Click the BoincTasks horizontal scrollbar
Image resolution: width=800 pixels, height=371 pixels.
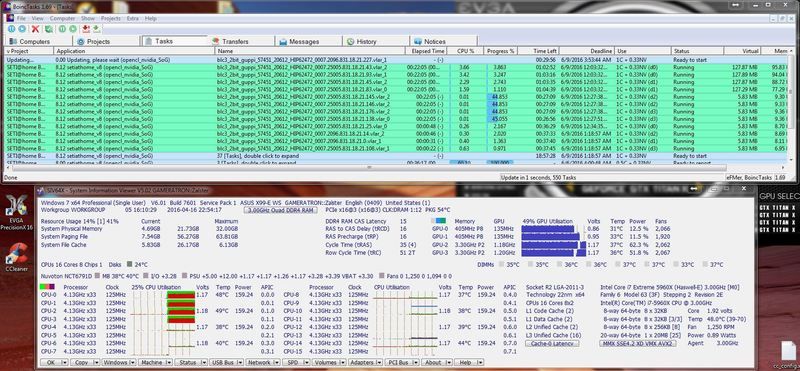click(x=370, y=167)
